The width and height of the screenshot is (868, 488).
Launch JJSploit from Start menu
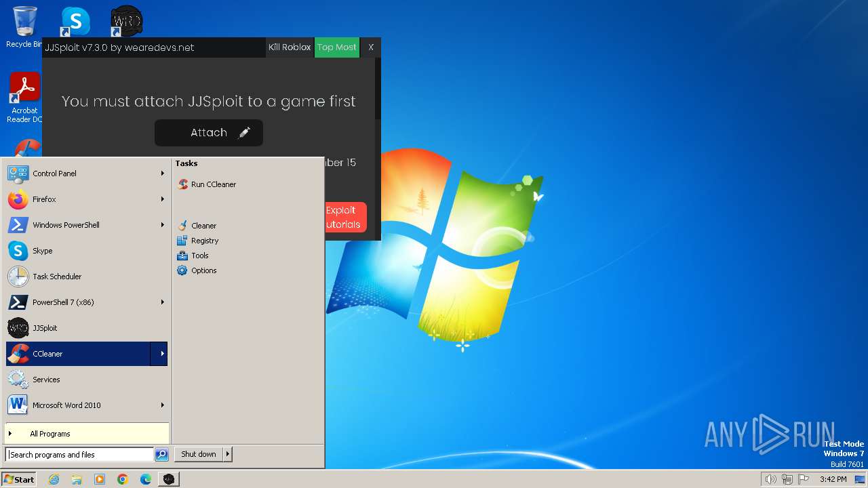tap(87, 328)
